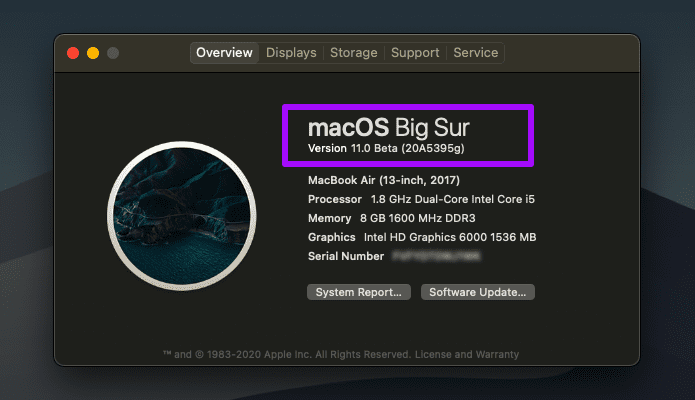Open the Storage tab
Screen dimensions: 695x400
[354, 53]
